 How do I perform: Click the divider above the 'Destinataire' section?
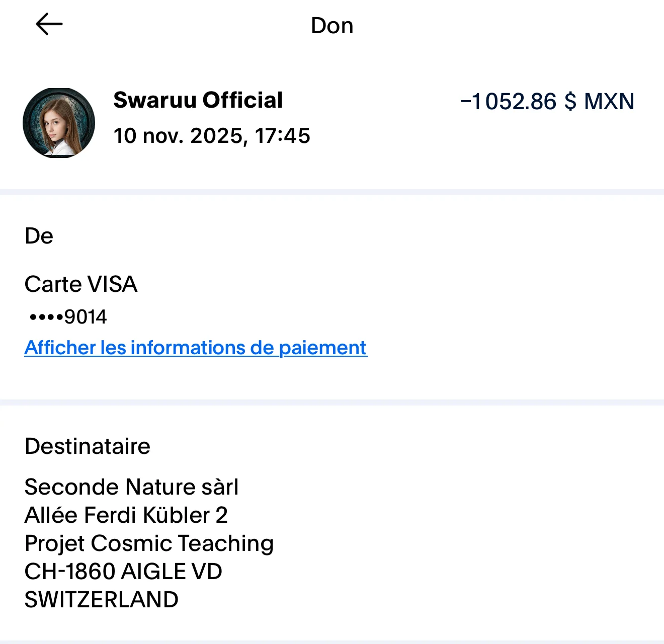[x=332, y=402]
